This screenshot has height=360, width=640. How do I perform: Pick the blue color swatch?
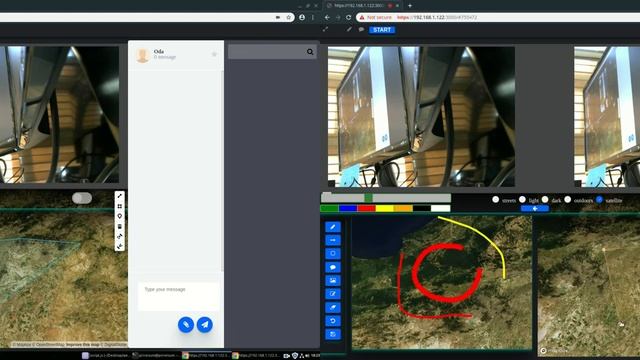[348, 209]
